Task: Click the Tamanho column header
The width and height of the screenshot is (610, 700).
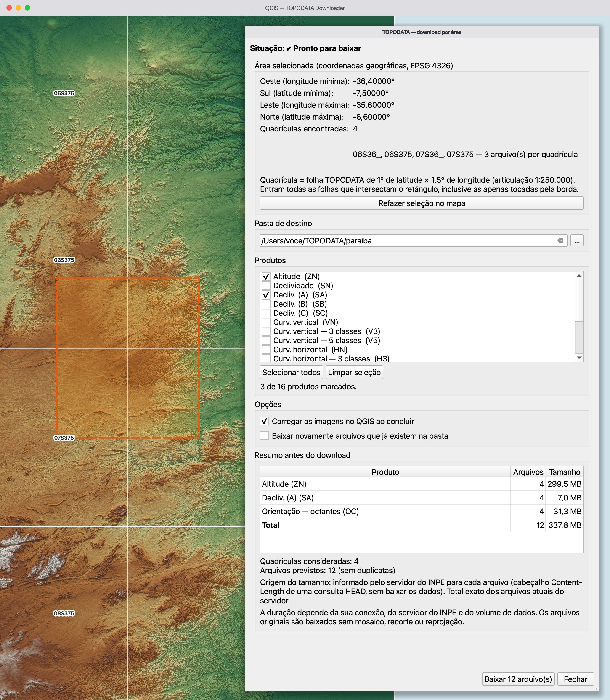Action: tap(564, 472)
